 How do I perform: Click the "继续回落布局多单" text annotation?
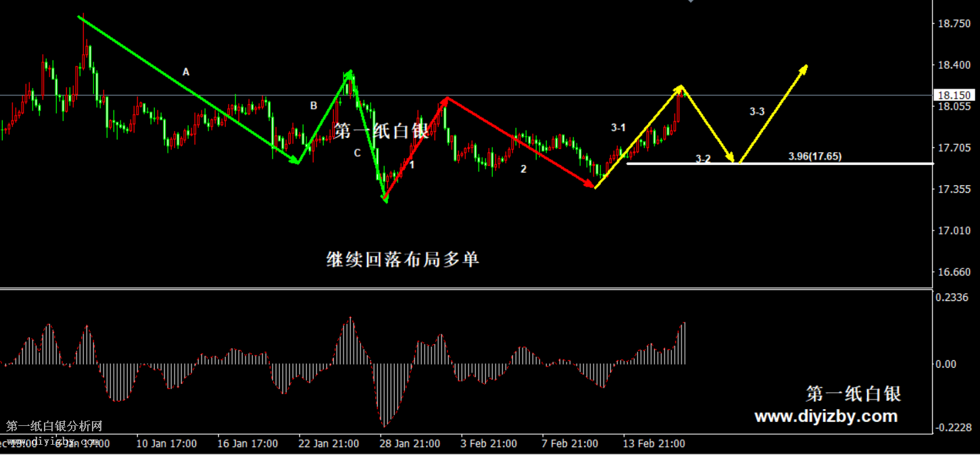click(x=403, y=260)
